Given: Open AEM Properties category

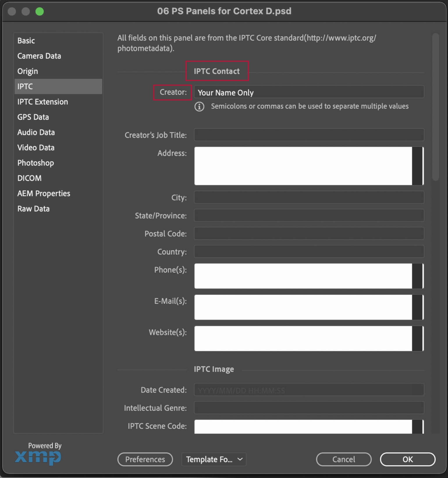Looking at the screenshot, I should tap(58, 193).
